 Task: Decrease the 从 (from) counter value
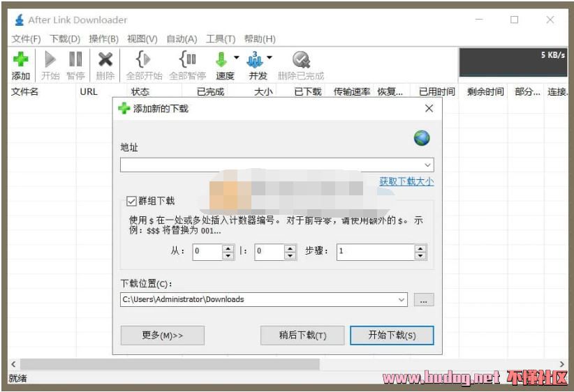point(228,255)
